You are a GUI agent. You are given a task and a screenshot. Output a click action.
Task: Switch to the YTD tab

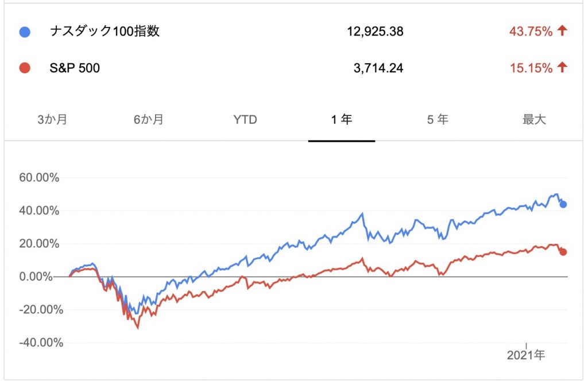(245, 120)
